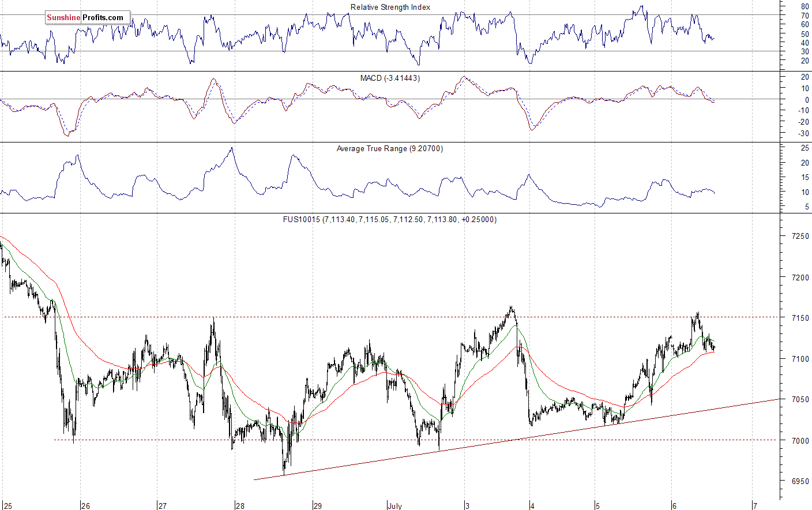
Task: Click the date label 7 on time axis
Action: (755, 506)
